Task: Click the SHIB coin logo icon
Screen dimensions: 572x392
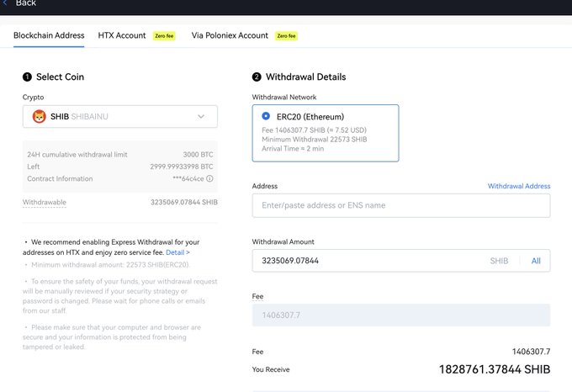Action: point(39,117)
